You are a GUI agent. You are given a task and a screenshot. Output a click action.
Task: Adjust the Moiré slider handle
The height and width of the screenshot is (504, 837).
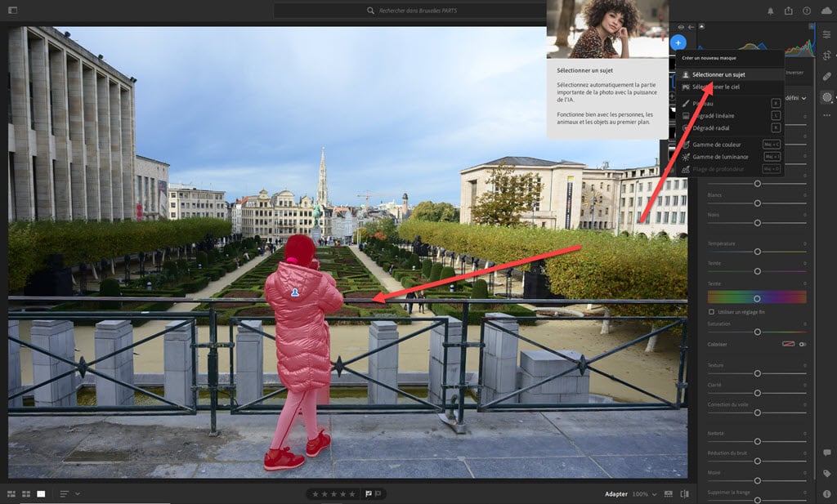[757, 481]
